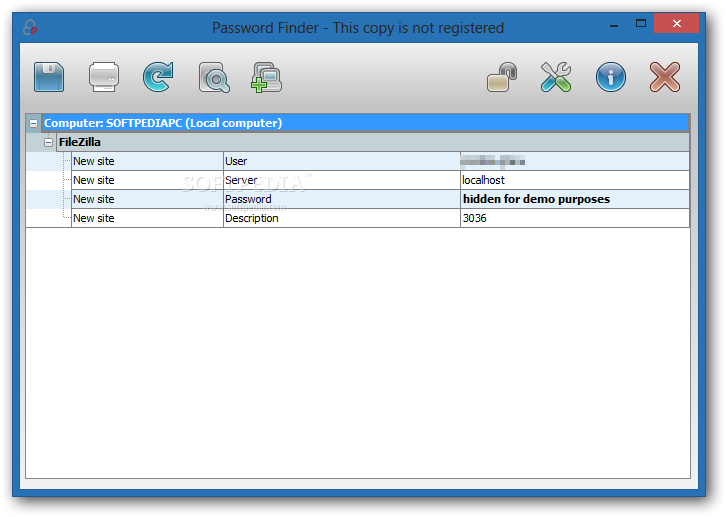The image size is (726, 517).
Task: Collapse the FileZilla group
Action: [x=49, y=142]
